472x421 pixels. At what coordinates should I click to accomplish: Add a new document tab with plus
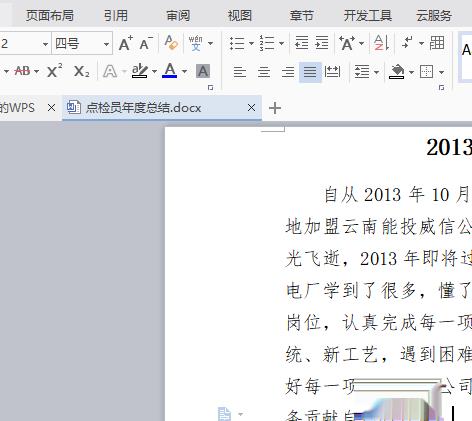click(x=275, y=108)
